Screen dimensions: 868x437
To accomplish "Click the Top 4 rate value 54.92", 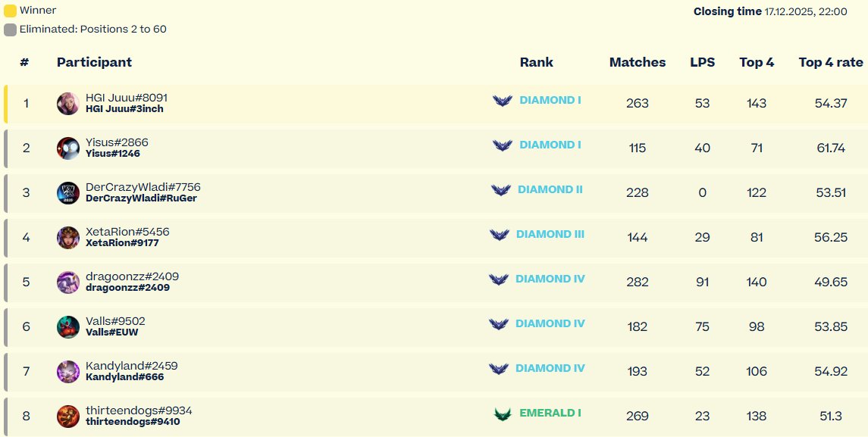I will [x=831, y=372].
